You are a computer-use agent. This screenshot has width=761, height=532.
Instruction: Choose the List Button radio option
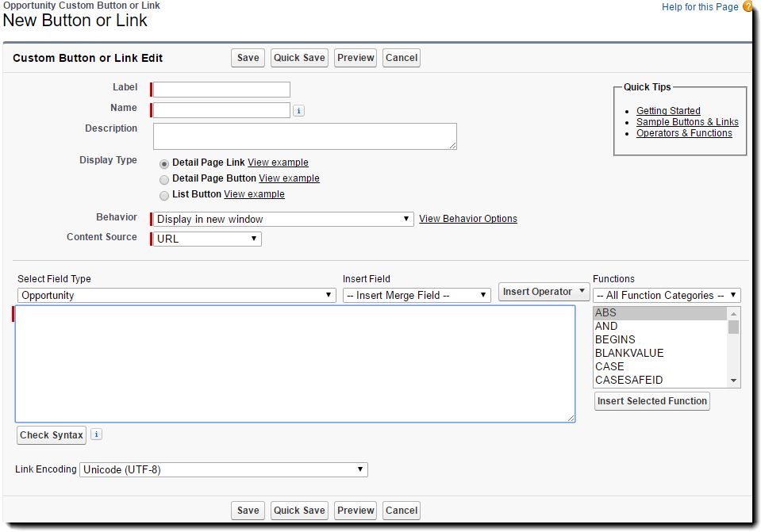click(164, 196)
